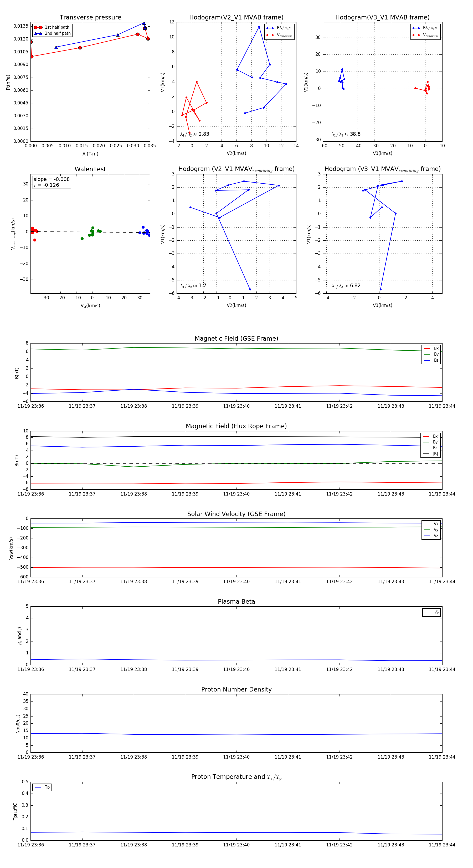Screen dimensions: 473x868
Task: Click the 'Hodogram(V2_V1 MVAB frame)' title
Action: click(x=236, y=17)
